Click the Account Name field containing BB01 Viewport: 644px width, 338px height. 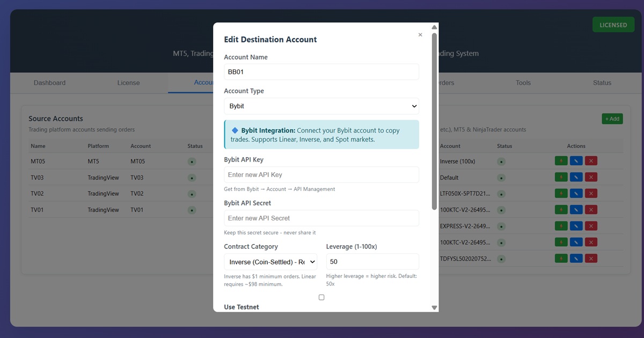pyautogui.click(x=321, y=72)
